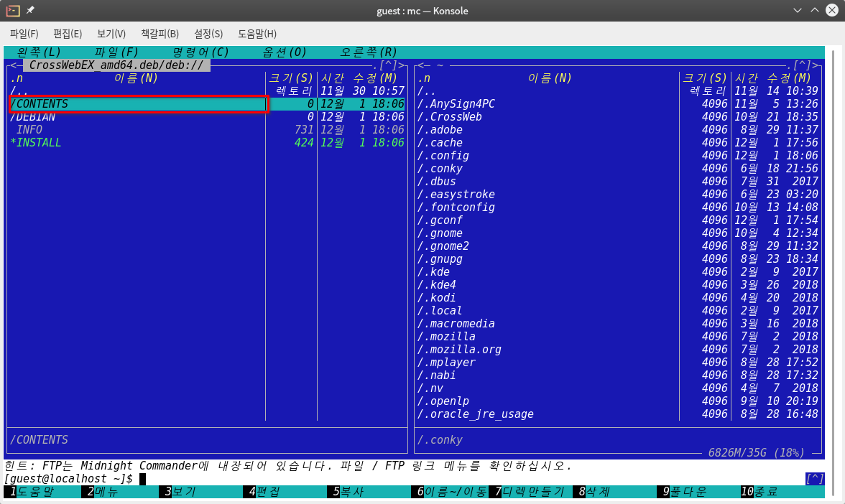Click the left panel .n sort indicator
Screen dimensions: 845x504
(x=17, y=78)
